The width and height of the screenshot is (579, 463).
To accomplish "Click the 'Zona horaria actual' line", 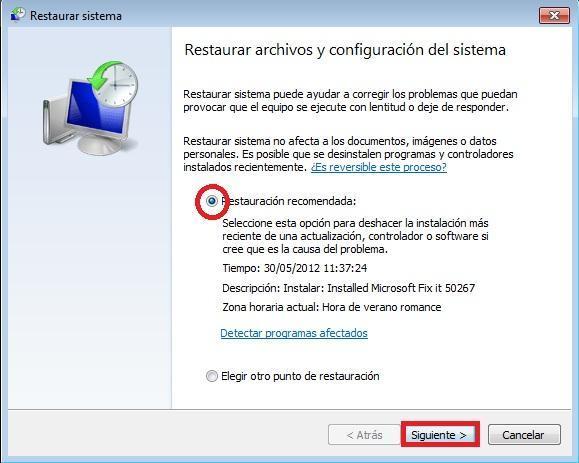I will [x=332, y=307].
